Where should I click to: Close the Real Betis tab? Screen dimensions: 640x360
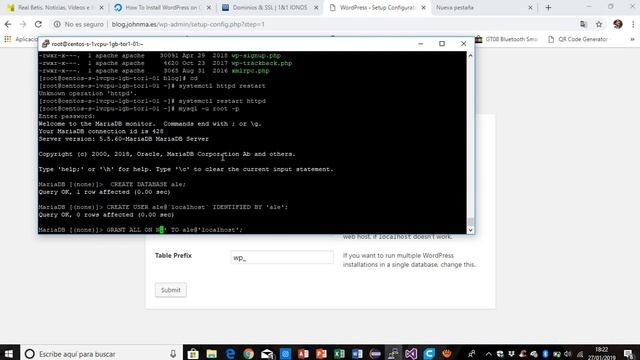coord(102,8)
